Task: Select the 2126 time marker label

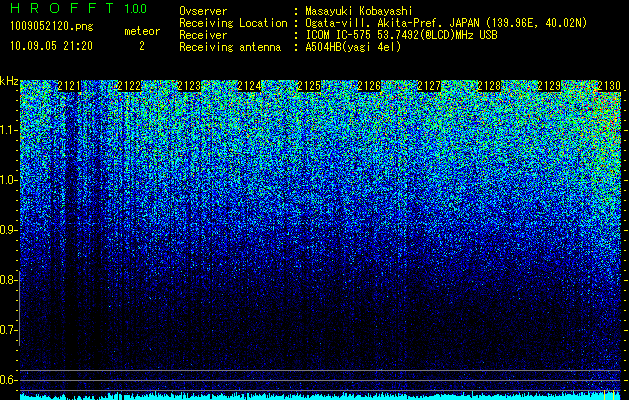Action: point(369,86)
